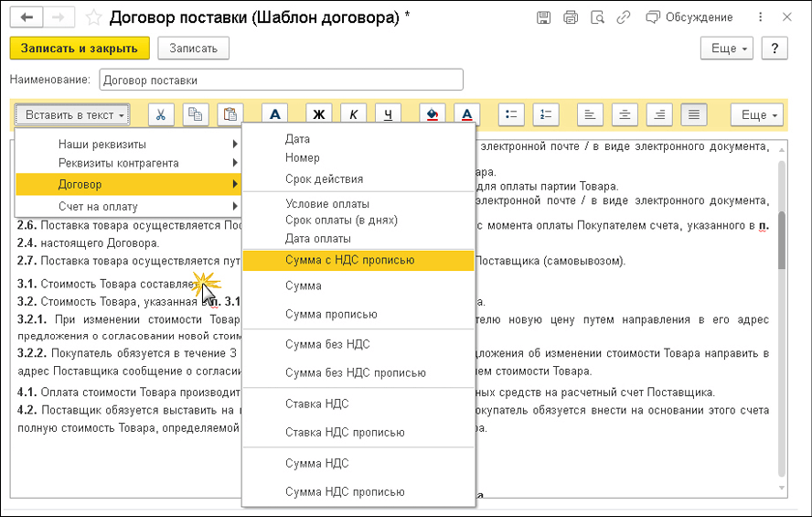This screenshot has width=812, height=517.
Task: Toggle bold formatting (Ж)
Action: click(319, 114)
